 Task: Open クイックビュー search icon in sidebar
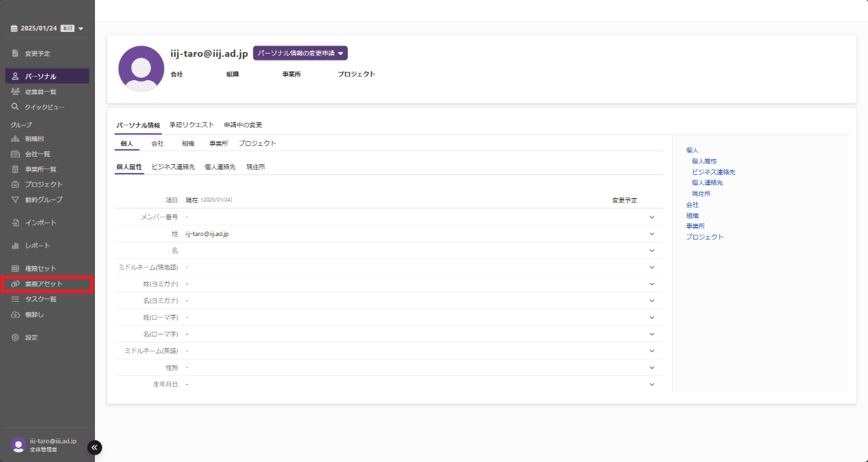16,107
